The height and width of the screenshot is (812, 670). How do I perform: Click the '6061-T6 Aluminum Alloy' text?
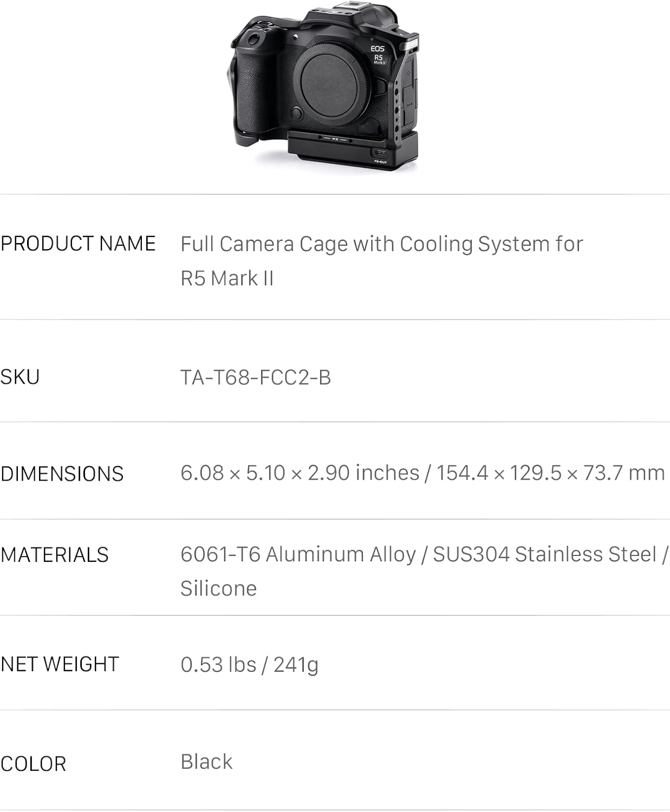[x=298, y=554]
